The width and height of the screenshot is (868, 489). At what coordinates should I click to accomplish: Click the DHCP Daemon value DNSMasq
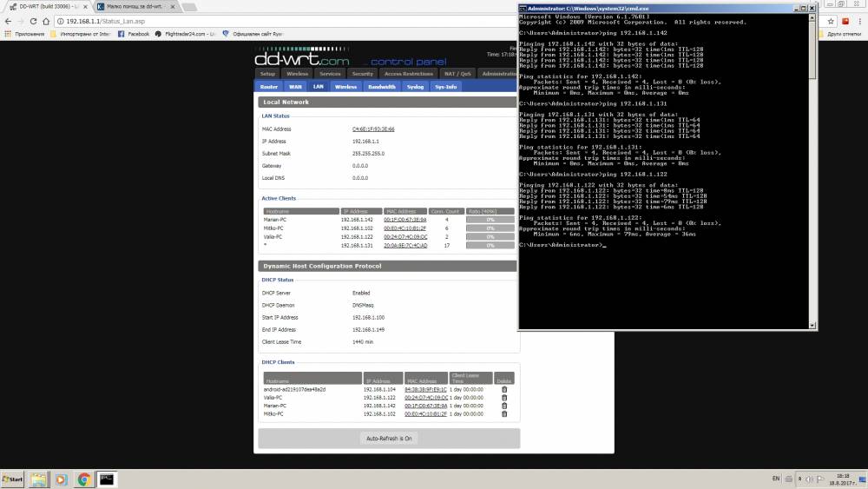coord(363,306)
